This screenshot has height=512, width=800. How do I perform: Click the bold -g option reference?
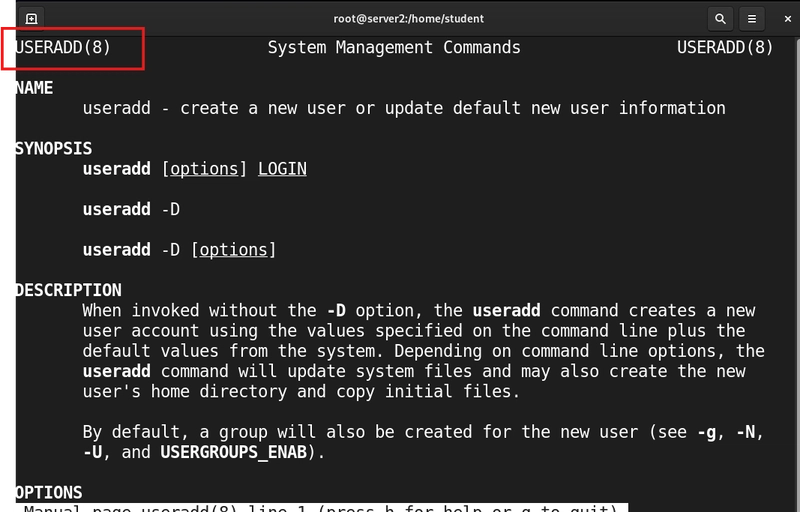click(x=707, y=432)
